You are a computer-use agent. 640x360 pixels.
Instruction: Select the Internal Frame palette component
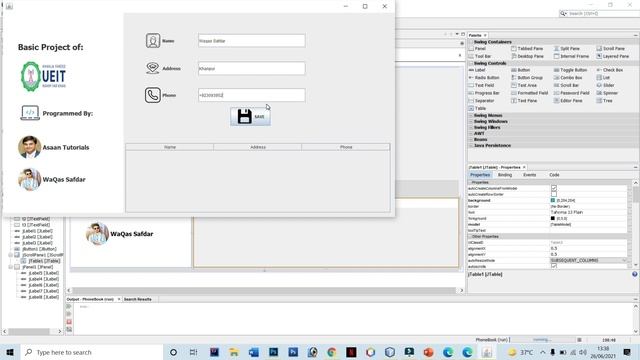[x=571, y=56]
